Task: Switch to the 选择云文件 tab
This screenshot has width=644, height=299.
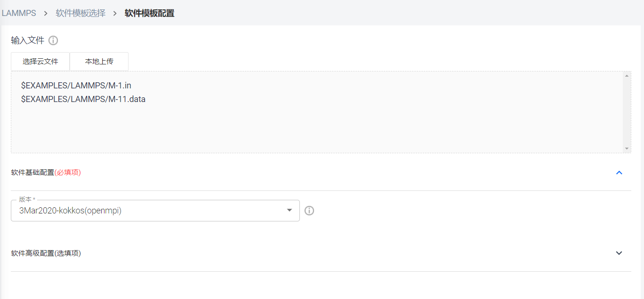Action: tap(40, 62)
